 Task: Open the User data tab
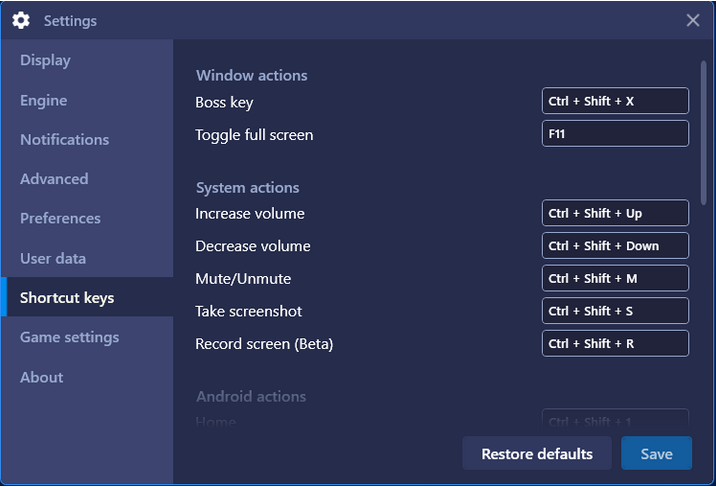tap(53, 258)
